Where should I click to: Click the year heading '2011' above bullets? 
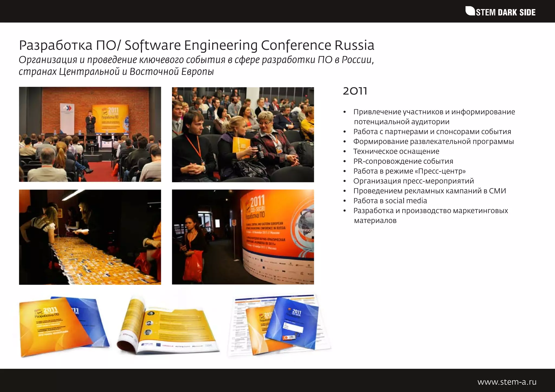pyautogui.click(x=355, y=91)
